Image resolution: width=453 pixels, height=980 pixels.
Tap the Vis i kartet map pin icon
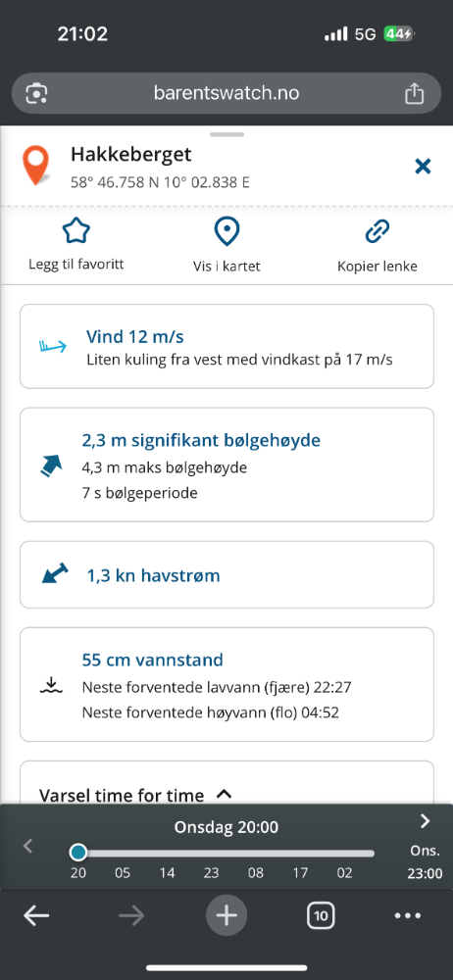point(226,232)
